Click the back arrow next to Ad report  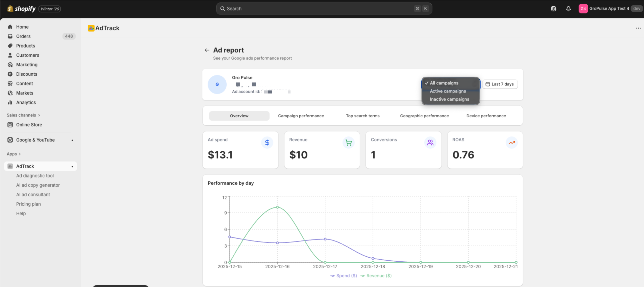point(207,50)
